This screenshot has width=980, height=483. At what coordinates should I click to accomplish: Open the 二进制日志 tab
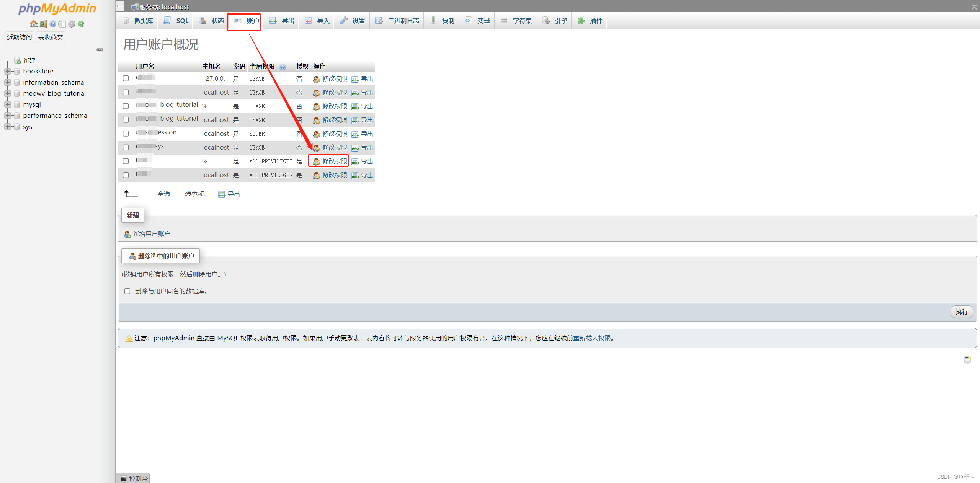coord(398,21)
